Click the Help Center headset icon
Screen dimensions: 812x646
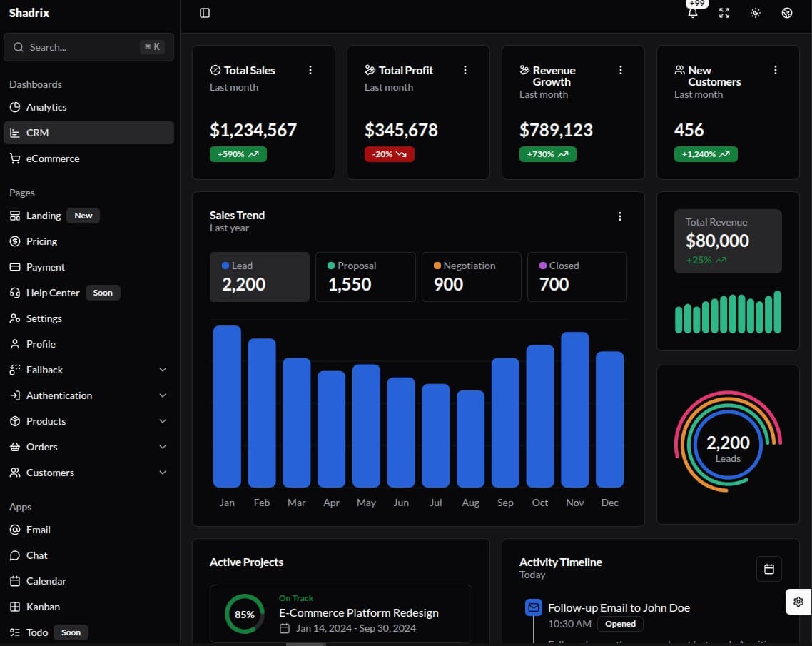[x=15, y=293]
